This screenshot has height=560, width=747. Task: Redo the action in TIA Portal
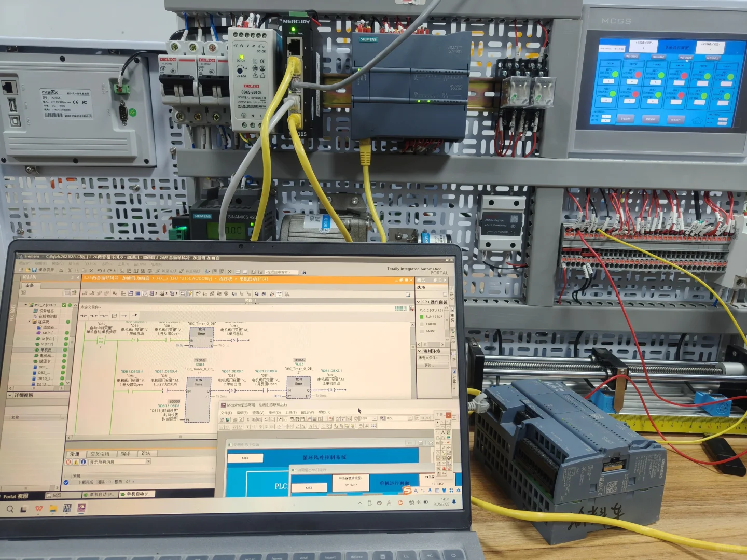click(109, 270)
